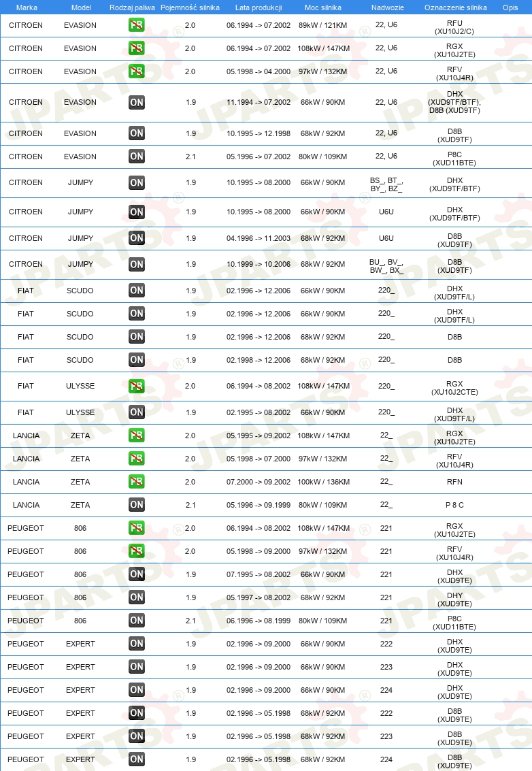Click diesel ON icon for Jumpy BU_, BV_ row

pos(136,264)
